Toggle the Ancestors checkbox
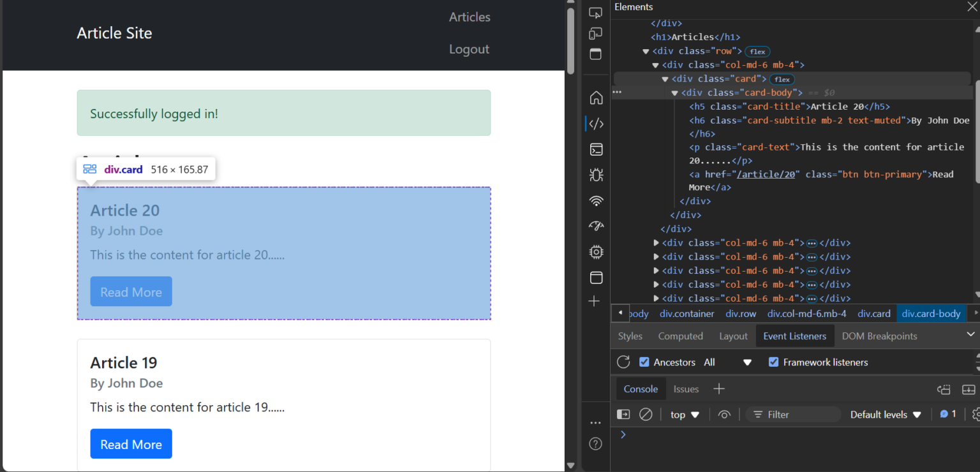The image size is (980, 472). (x=644, y=362)
